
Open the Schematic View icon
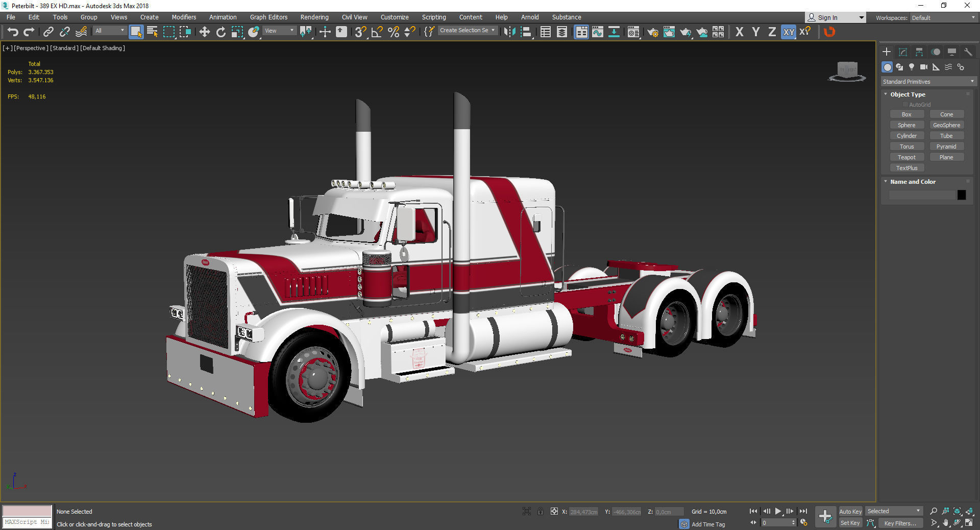click(614, 32)
